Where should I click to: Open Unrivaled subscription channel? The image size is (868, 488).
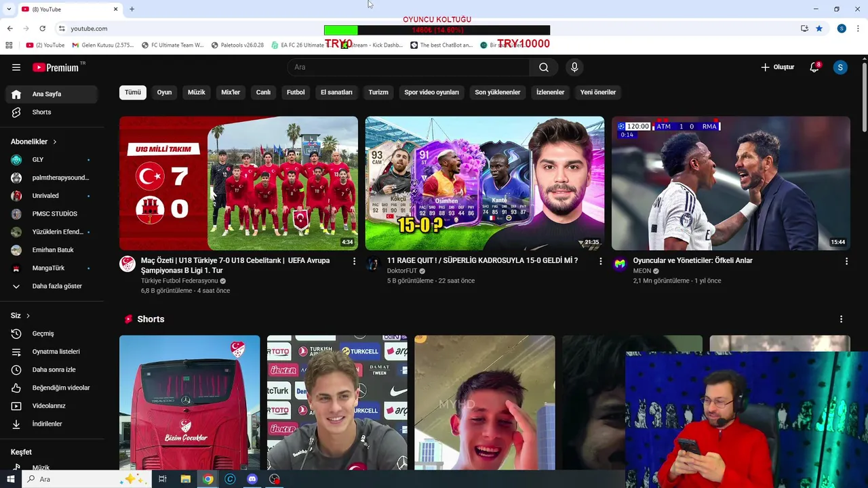pos(52,195)
